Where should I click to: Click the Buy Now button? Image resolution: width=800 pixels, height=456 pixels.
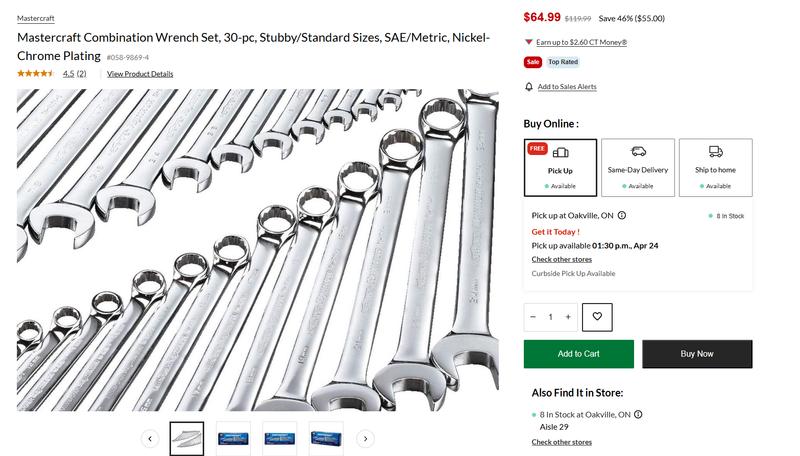[x=697, y=354]
